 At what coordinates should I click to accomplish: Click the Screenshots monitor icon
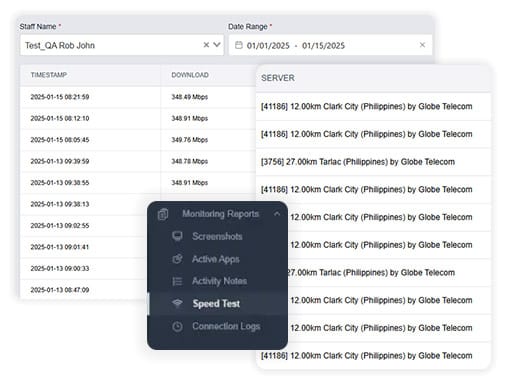click(x=177, y=236)
